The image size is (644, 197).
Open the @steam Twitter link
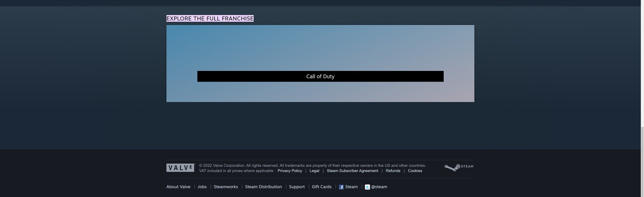point(376,187)
